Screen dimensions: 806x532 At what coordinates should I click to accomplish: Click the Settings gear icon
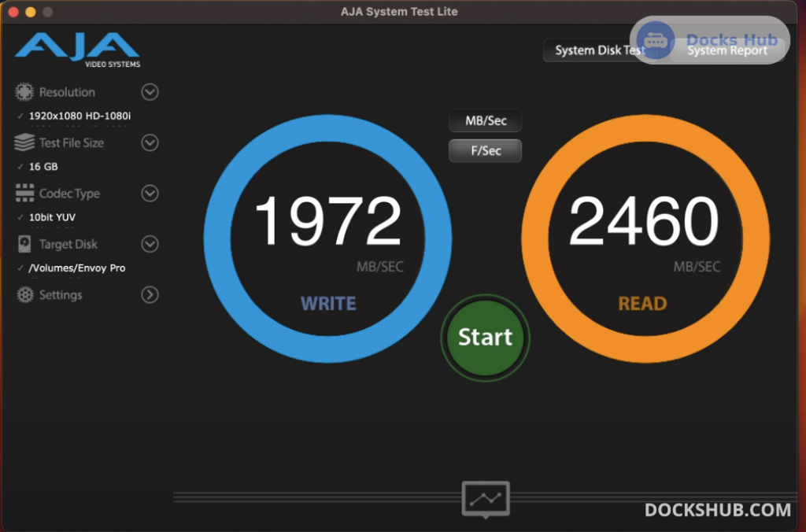(x=24, y=295)
